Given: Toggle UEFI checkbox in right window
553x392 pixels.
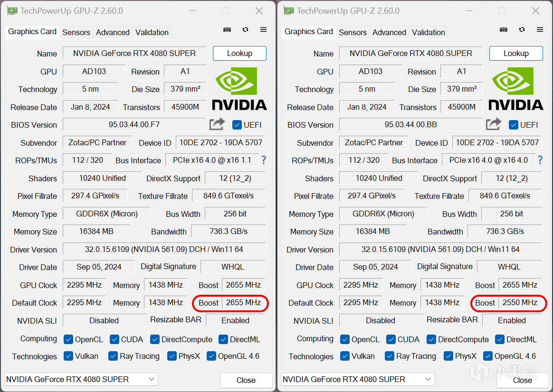Looking at the screenshot, I should (x=514, y=125).
